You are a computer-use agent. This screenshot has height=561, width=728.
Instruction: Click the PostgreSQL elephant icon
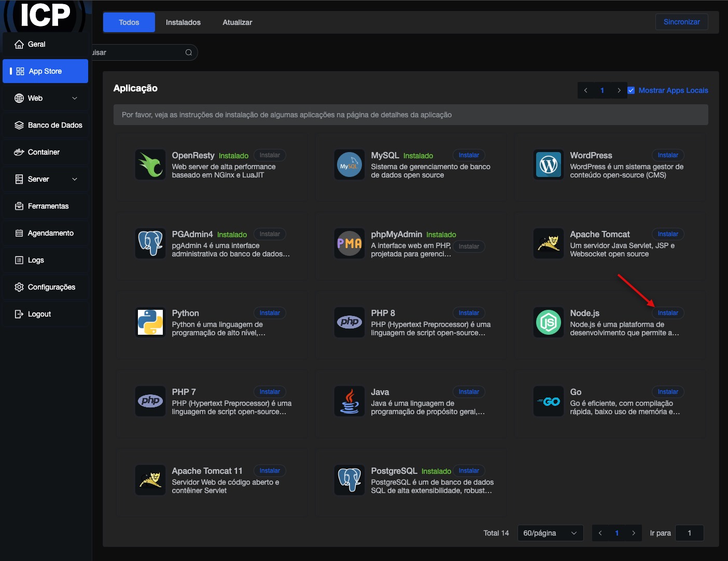point(349,480)
